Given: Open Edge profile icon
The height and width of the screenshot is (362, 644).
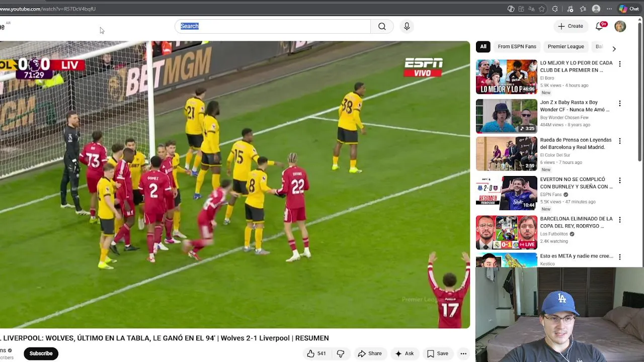Looking at the screenshot, I should coord(596,9).
